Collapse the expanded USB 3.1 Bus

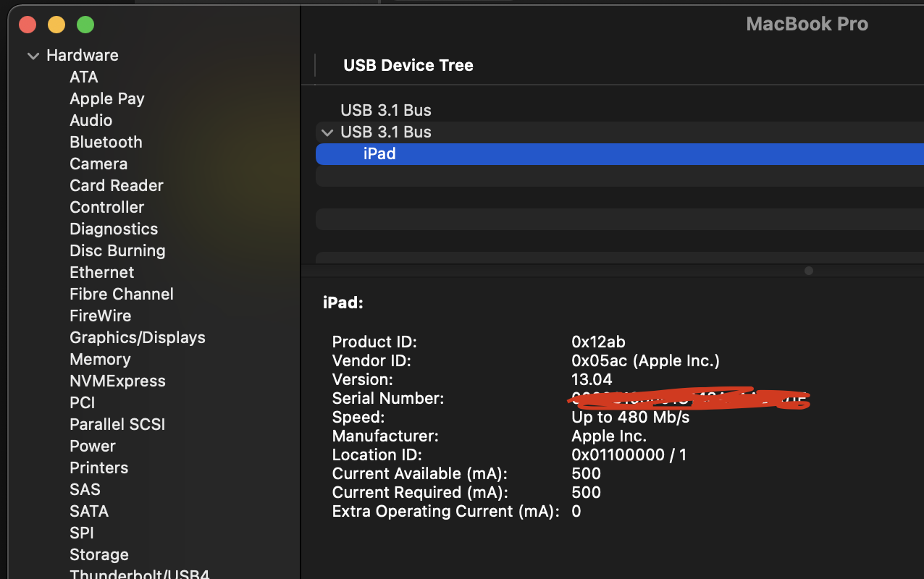click(327, 132)
